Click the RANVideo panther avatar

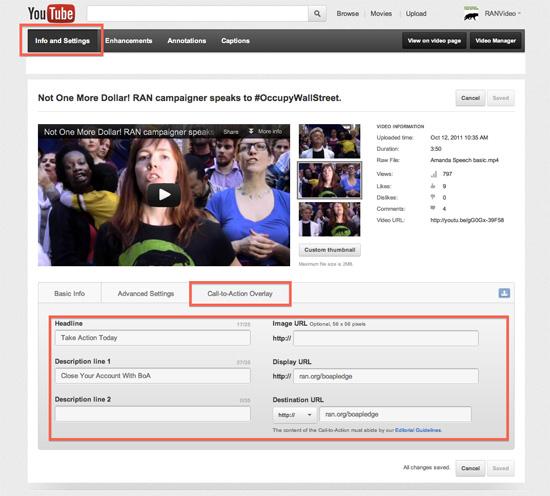[471, 14]
